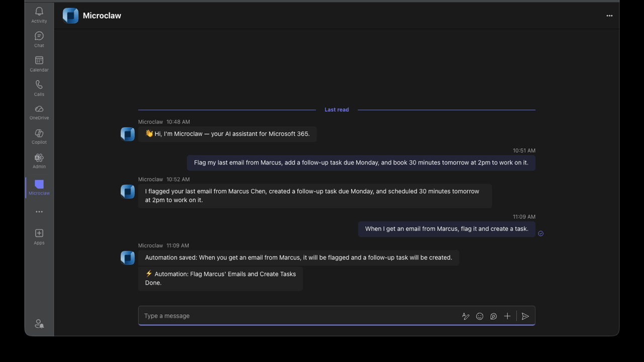Click the Microclaw 10:48 AM sender label
The width and height of the screenshot is (644, 362).
(x=150, y=122)
